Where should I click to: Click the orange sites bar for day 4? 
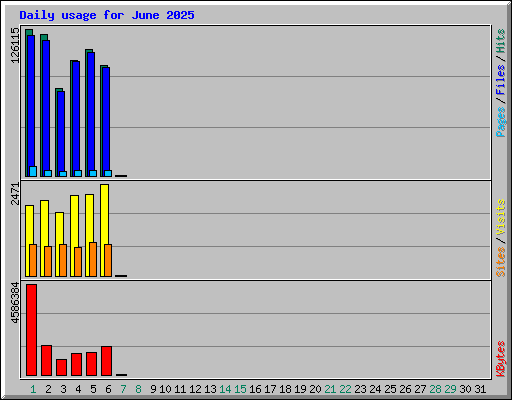78,262
